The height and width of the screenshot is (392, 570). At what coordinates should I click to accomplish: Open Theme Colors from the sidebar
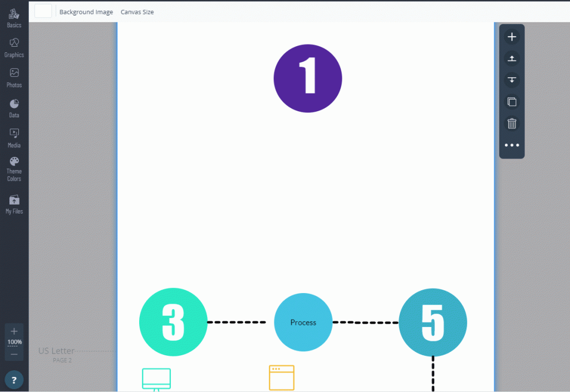click(x=14, y=168)
